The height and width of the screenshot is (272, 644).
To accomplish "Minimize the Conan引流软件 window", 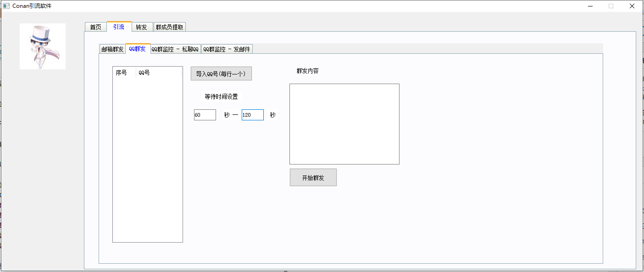I will point(590,6).
